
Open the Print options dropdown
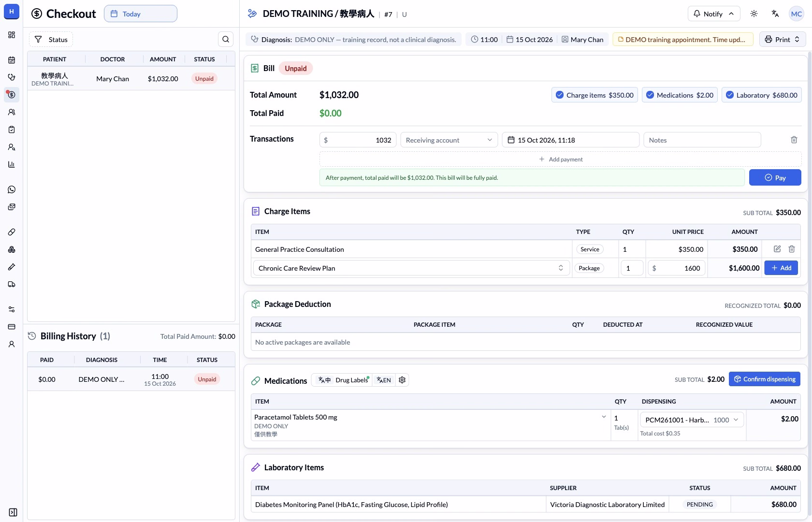coord(783,39)
